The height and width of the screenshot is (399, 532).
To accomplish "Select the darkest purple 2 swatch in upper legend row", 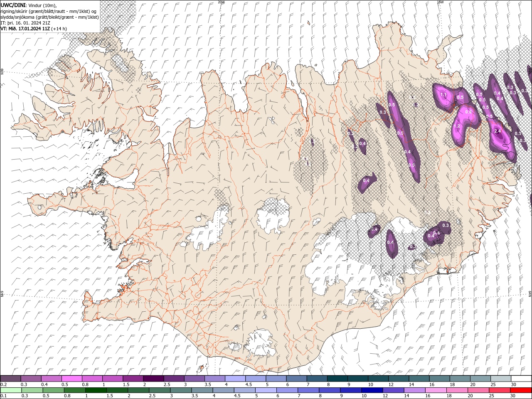I will click(x=153, y=379).
